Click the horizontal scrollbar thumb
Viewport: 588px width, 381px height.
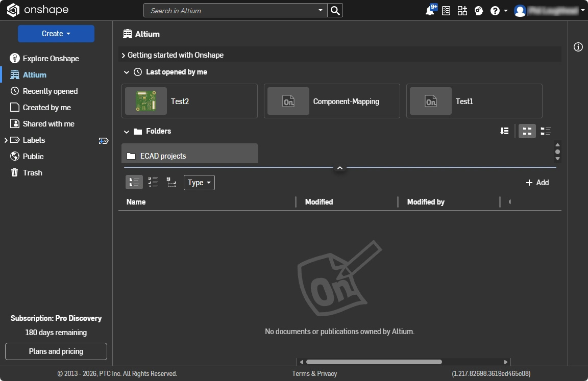point(374,362)
